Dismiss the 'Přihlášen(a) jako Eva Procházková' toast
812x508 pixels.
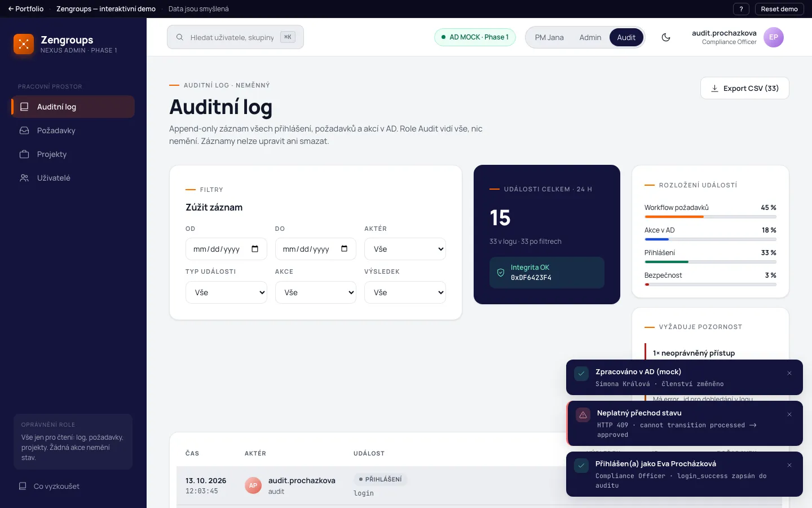click(789, 465)
